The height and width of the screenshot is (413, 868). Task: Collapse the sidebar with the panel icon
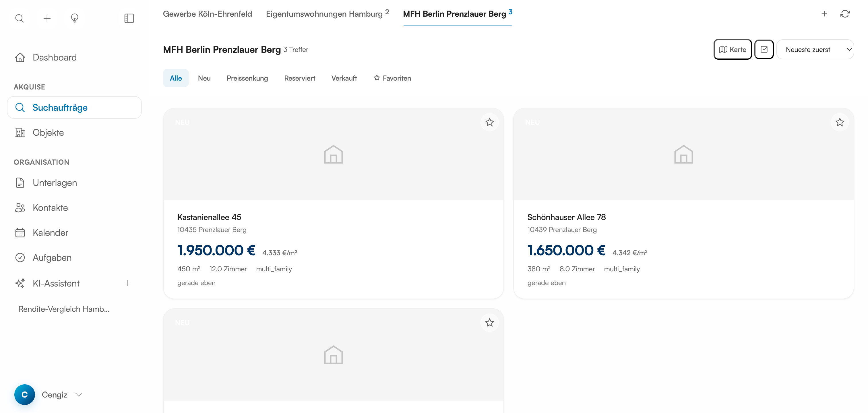click(129, 18)
